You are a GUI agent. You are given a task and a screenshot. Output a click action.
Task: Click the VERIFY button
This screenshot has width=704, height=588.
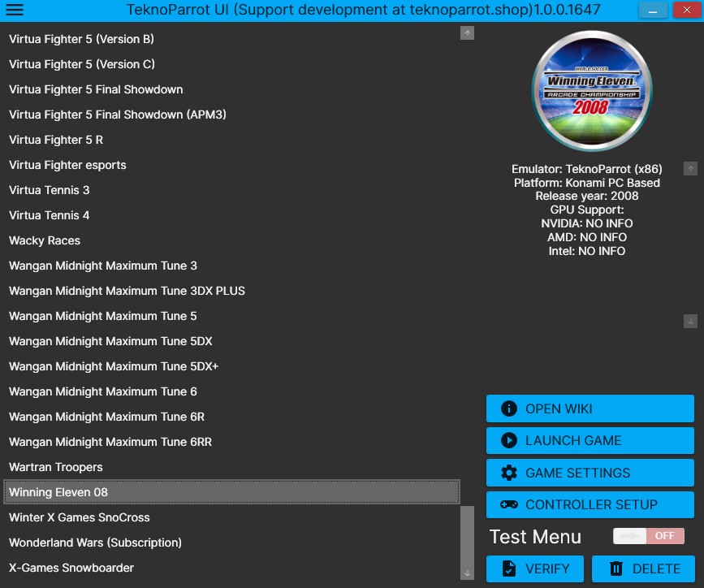535,569
